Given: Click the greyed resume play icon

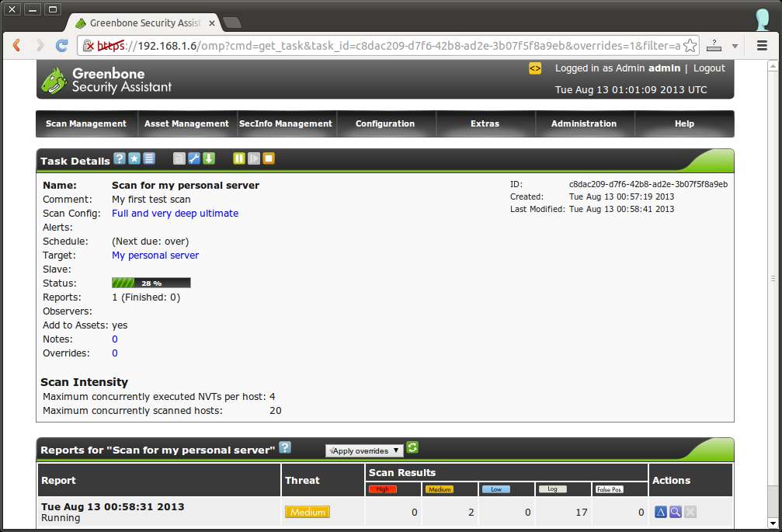Looking at the screenshot, I should pos(254,158).
